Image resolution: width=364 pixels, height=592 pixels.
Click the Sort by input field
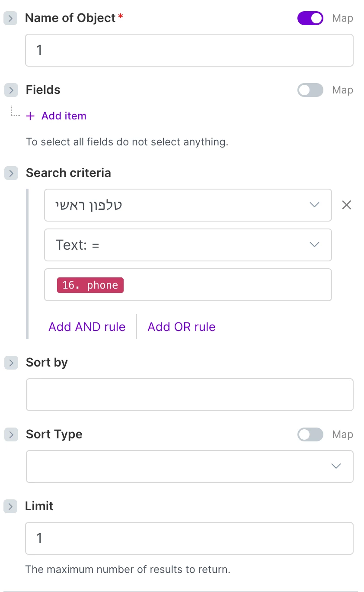click(x=189, y=394)
